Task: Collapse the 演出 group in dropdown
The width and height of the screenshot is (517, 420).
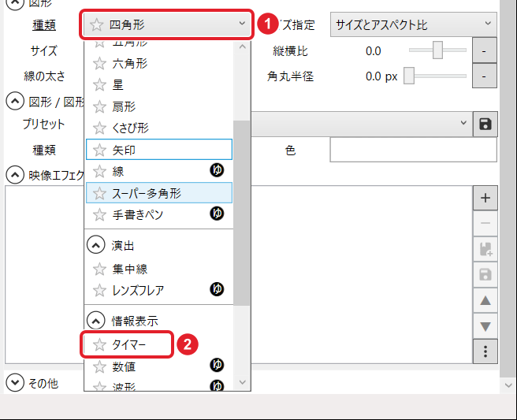Action: tap(95, 245)
